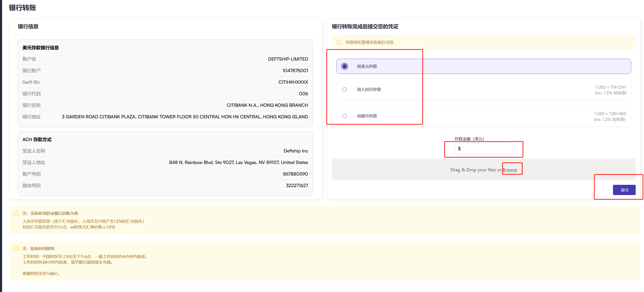
Task: Click the bank address starting 3 GARDEN ROAD
Action: point(185,117)
